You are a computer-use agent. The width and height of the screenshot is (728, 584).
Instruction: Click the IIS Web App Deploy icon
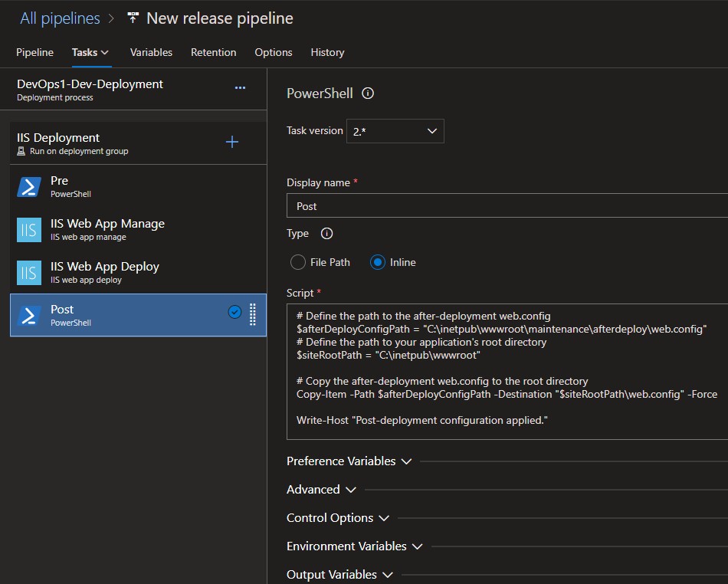click(x=29, y=273)
